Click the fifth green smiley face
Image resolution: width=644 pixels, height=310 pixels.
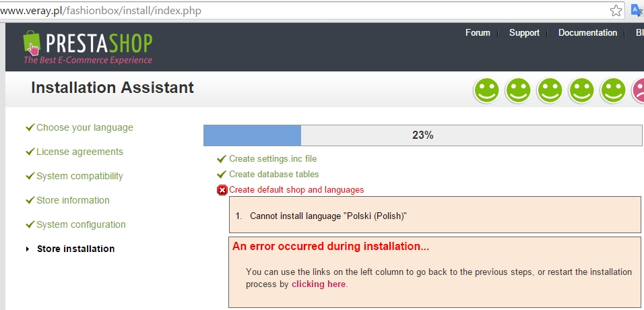click(613, 90)
